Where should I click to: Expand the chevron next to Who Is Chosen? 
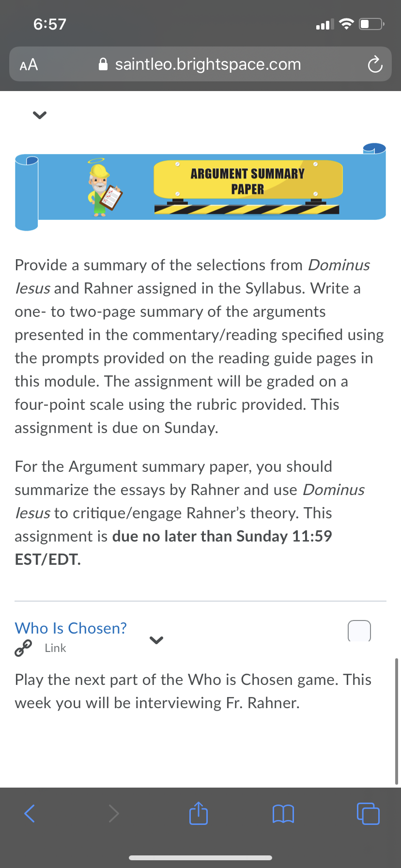[156, 640]
